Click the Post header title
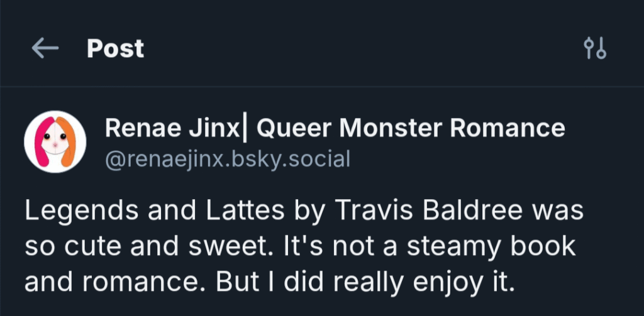Screen dimensions: 644x316 point(115,48)
